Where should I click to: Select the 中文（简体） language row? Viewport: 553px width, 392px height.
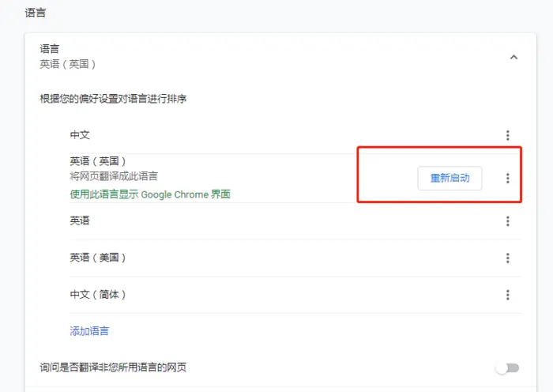(x=98, y=294)
